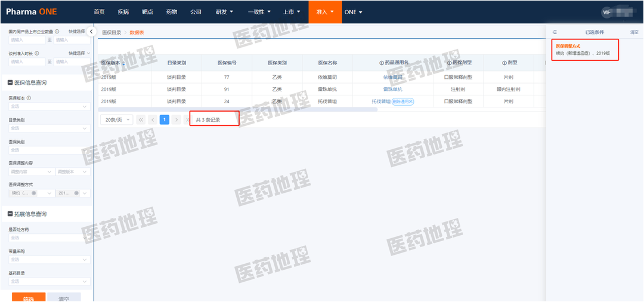Remove the 续约 tag in 医保调整方式
The image size is (644, 302).
[x=33, y=193]
